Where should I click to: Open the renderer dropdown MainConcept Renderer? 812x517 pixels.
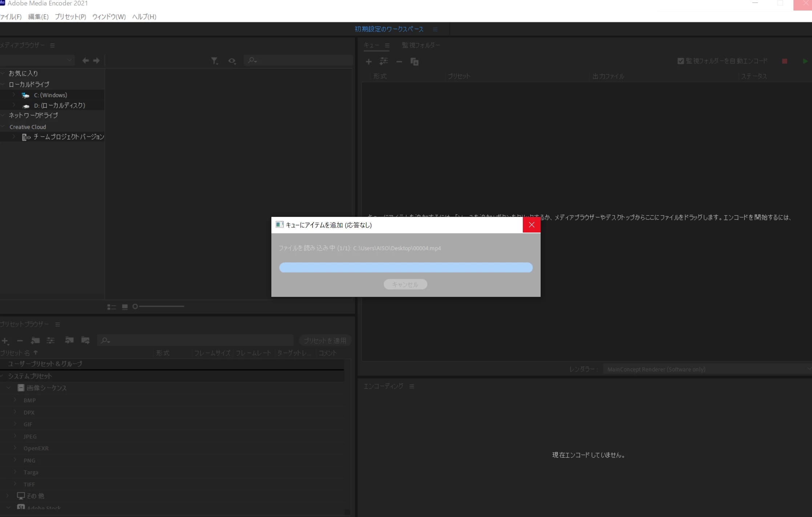[707, 369]
